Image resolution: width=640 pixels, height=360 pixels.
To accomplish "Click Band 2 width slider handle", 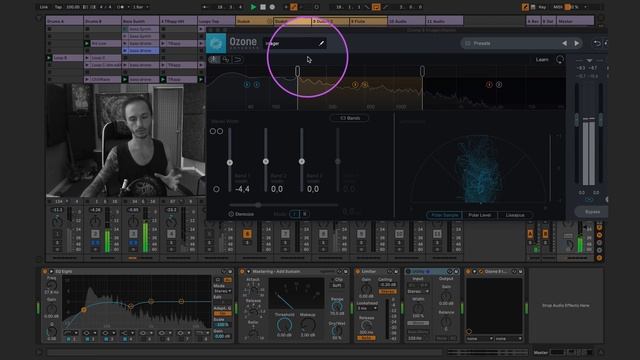I will [x=266, y=162].
